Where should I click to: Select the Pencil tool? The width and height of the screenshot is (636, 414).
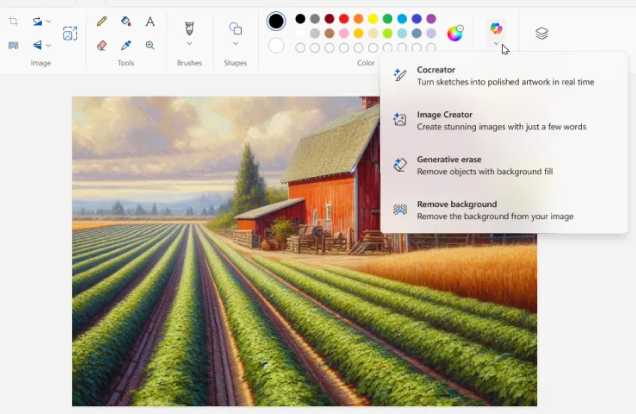pyautogui.click(x=102, y=21)
